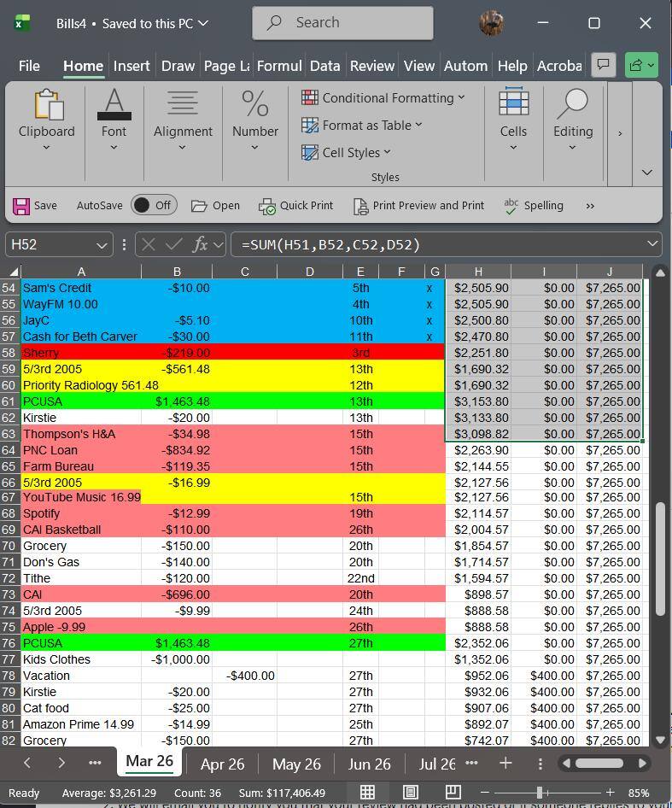Image resolution: width=672 pixels, height=808 pixels.
Task: Click the Clipboard paste icon
Action: click(46, 105)
